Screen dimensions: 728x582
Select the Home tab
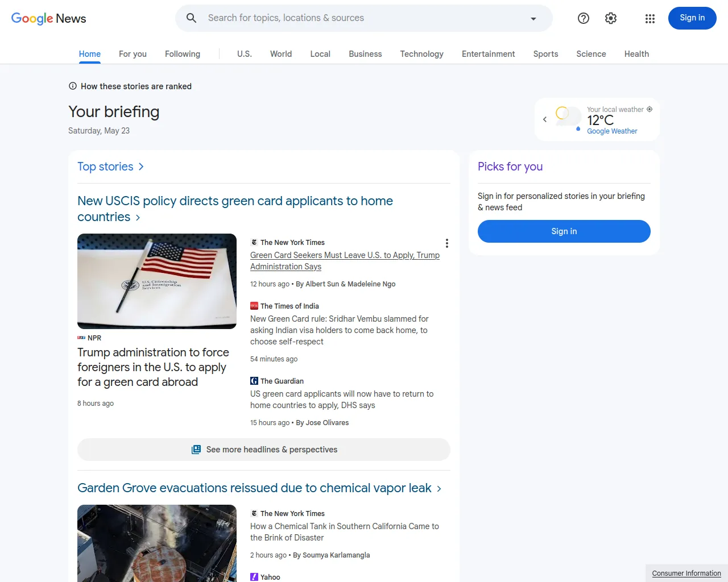point(90,54)
